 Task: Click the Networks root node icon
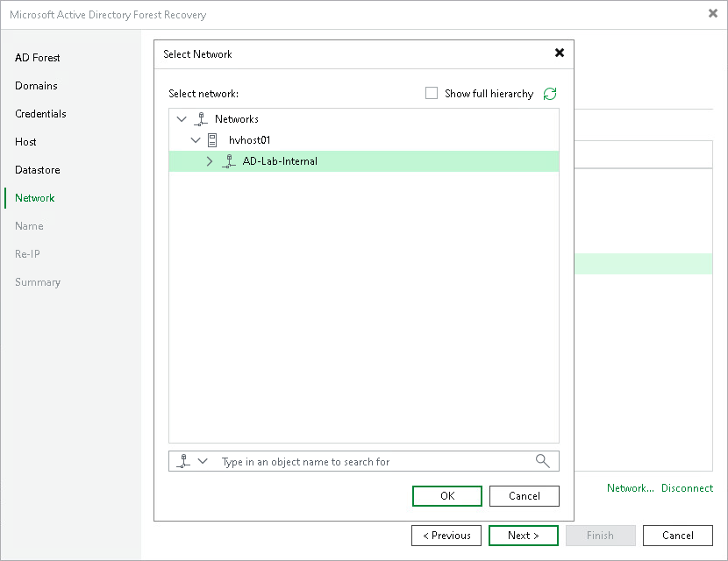click(x=201, y=119)
